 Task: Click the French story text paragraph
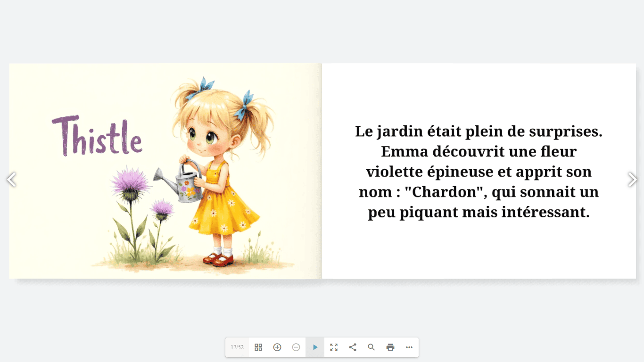click(479, 172)
